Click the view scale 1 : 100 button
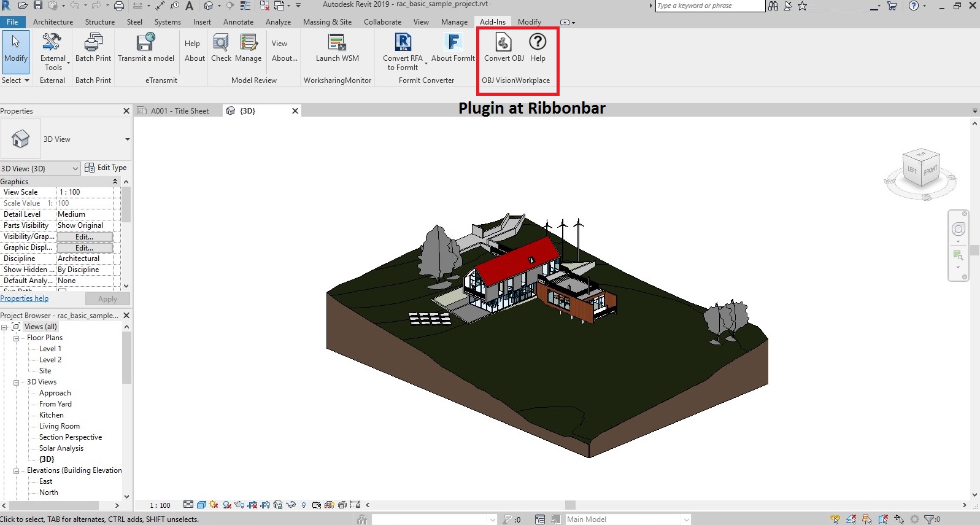980x525 pixels. click(x=160, y=505)
